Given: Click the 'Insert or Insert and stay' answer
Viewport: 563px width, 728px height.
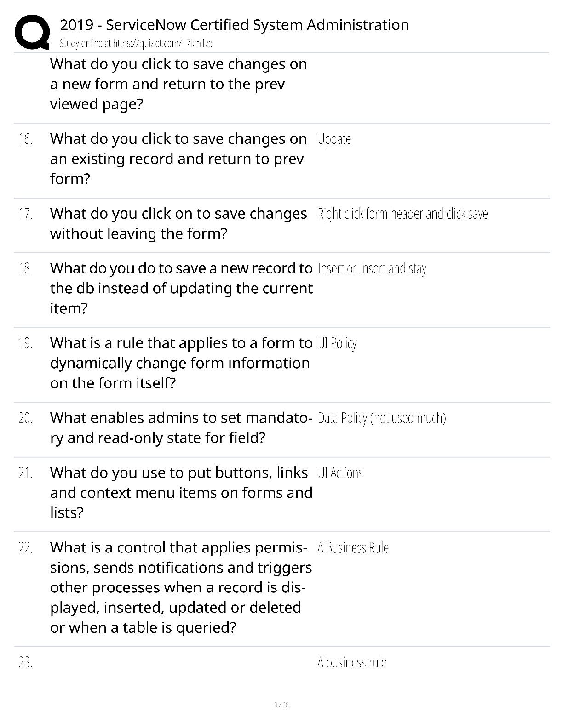Looking at the screenshot, I should pyautogui.click(x=372, y=268).
